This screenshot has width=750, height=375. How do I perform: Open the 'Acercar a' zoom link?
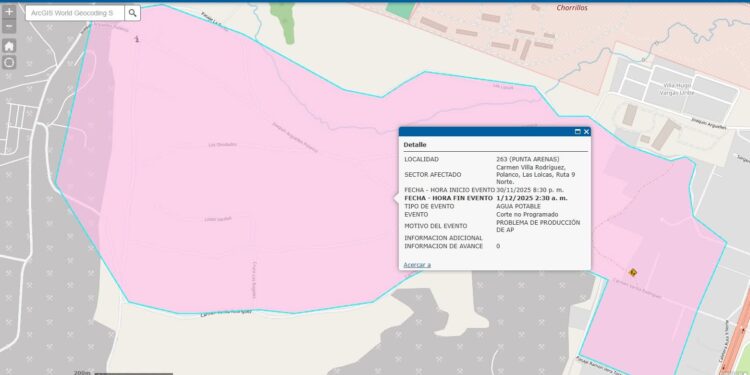(x=417, y=265)
